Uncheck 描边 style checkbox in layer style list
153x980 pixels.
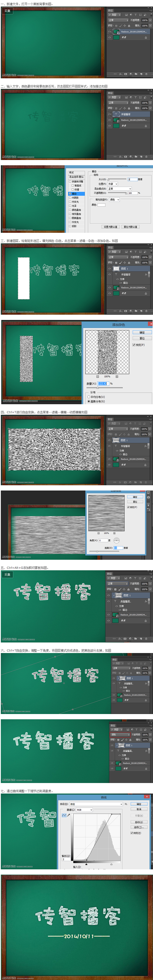pos(70,194)
